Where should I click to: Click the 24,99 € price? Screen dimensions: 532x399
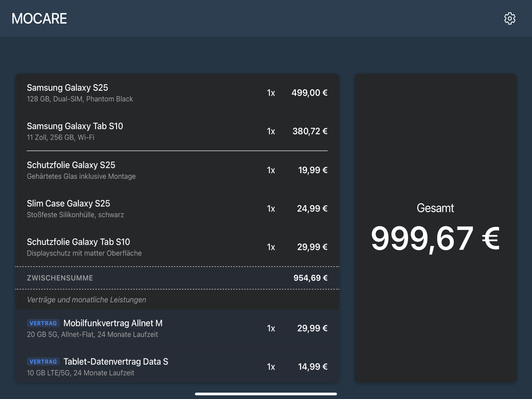(312, 209)
